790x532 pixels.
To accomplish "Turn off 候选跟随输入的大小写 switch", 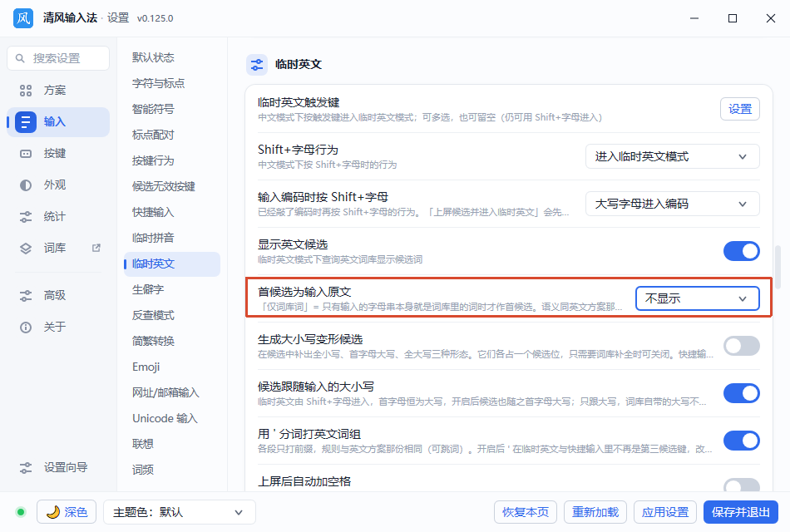I will pos(742,393).
